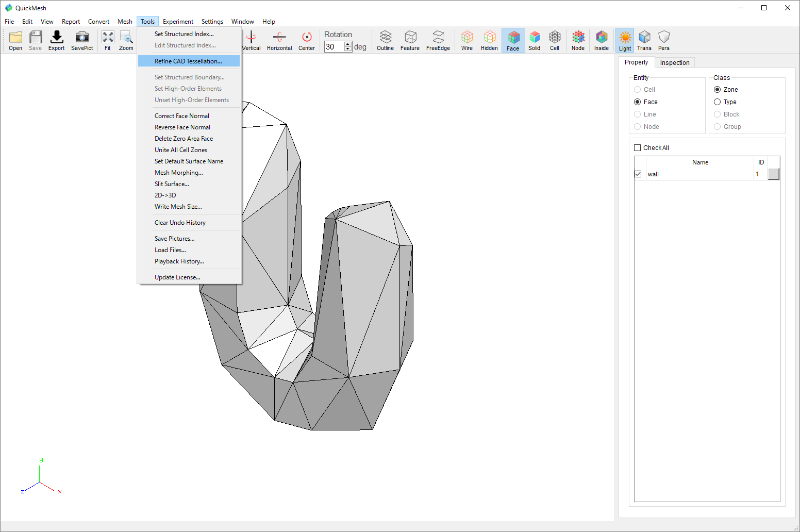800x532 pixels.
Task: Choose Load Files menu entry
Action: pyautogui.click(x=189, y=250)
